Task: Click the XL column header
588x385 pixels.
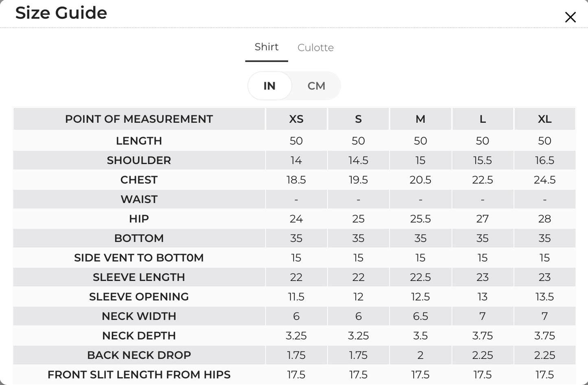Action: pos(544,119)
